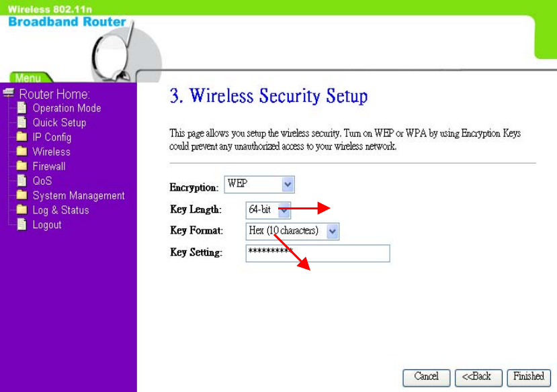Click the Firewall folder icon
The height and width of the screenshot is (392, 557).
tap(22, 166)
